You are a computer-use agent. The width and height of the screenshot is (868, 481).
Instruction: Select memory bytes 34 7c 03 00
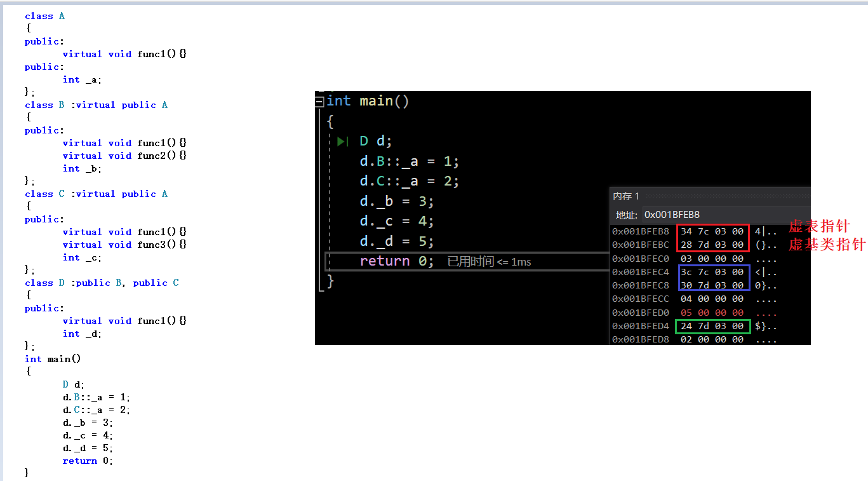(712, 231)
